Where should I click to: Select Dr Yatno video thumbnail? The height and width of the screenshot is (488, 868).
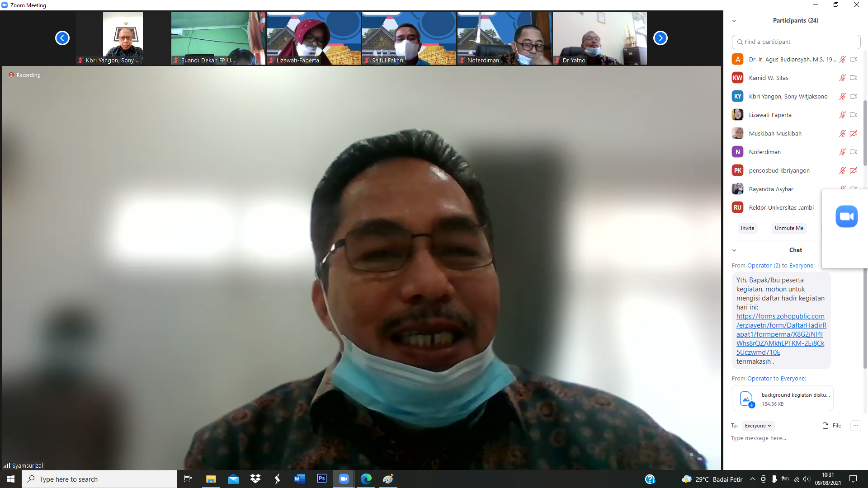pos(599,38)
